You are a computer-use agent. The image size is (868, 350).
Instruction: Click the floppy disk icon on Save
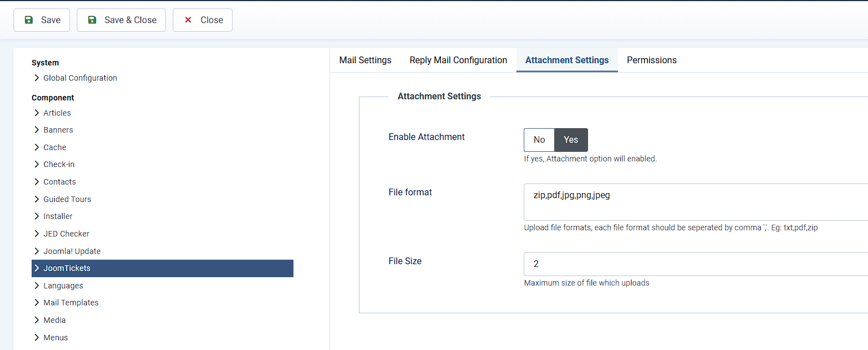coord(29,20)
